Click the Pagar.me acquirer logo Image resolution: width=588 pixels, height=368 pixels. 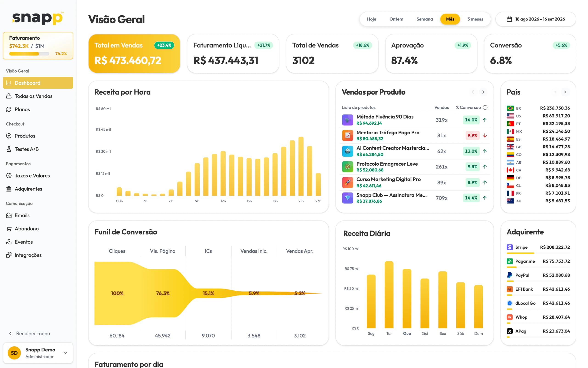pyautogui.click(x=509, y=261)
